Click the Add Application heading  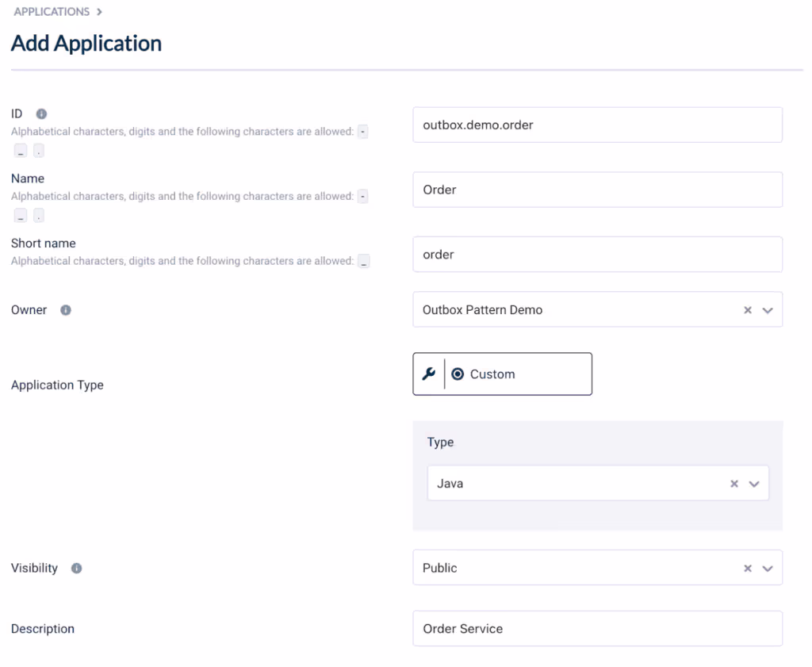click(86, 43)
